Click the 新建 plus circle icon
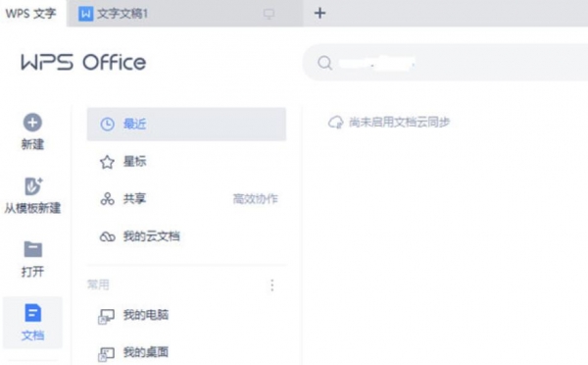The height and width of the screenshot is (365, 588). coord(32,122)
